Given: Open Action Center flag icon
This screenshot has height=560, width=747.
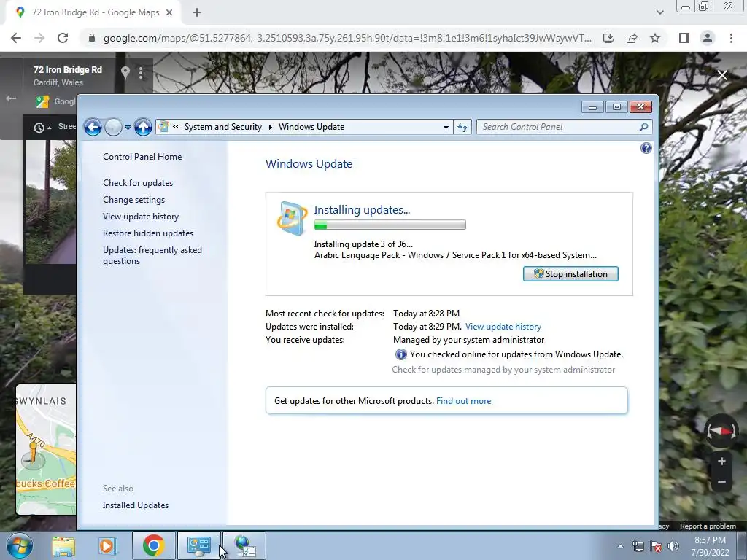Looking at the screenshot, I should point(656,546).
